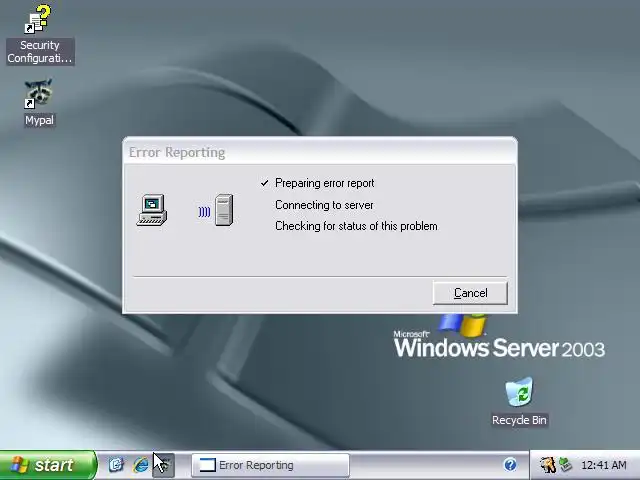
Task: Open the Recycle Bin on desktop
Action: (519, 402)
